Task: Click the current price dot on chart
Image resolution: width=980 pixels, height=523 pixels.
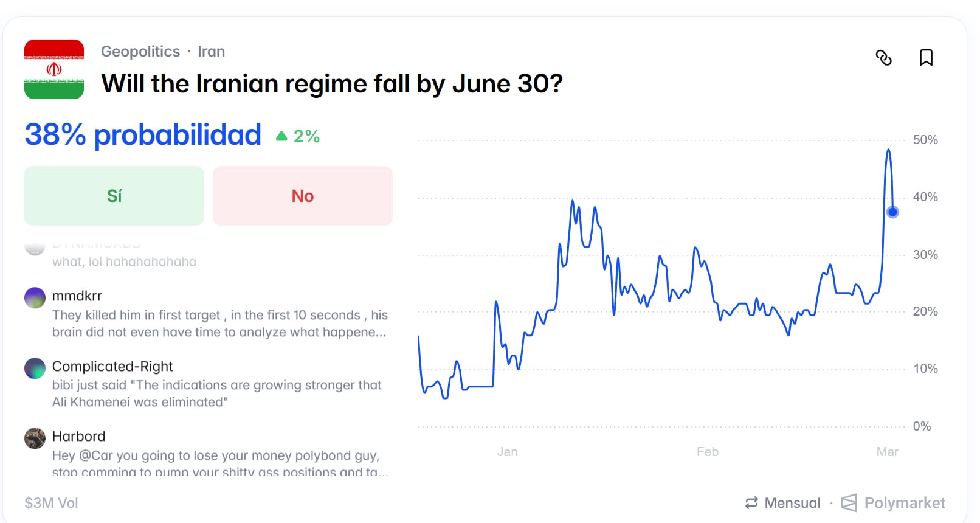Action: [x=892, y=212]
